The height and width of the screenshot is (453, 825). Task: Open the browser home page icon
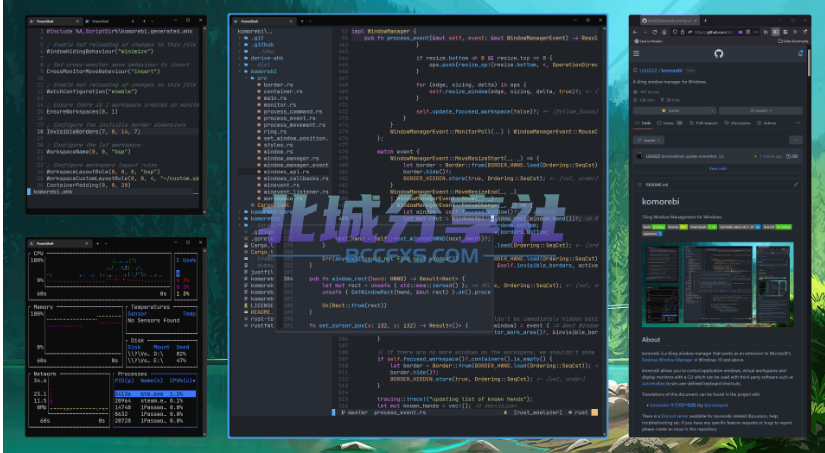(x=664, y=32)
